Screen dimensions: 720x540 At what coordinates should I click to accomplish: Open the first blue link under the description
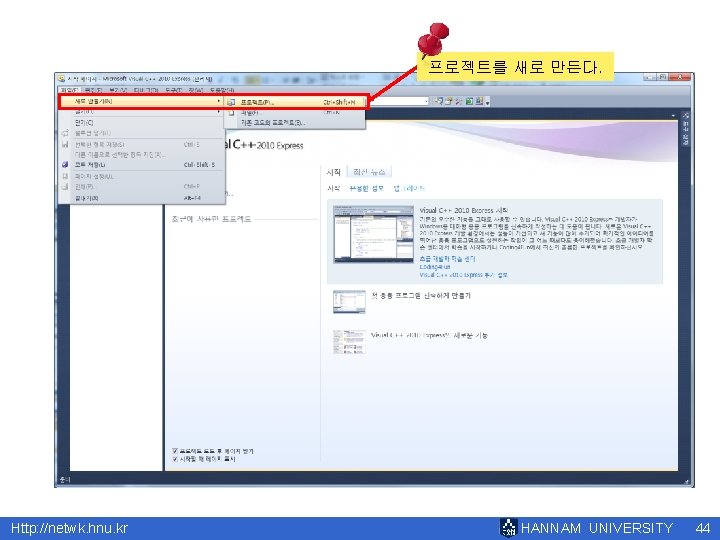(447, 259)
